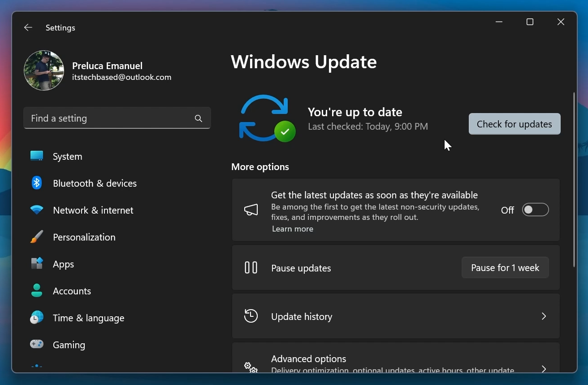This screenshot has width=588, height=385.
Task: Click the itstechbased@outlook.com email address
Action: (x=121, y=77)
